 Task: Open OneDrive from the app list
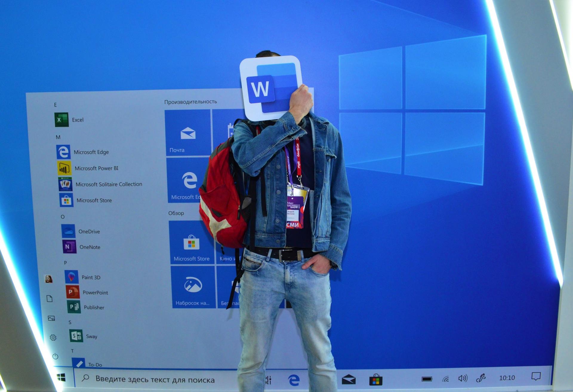pyautogui.click(x=81, y=231)
